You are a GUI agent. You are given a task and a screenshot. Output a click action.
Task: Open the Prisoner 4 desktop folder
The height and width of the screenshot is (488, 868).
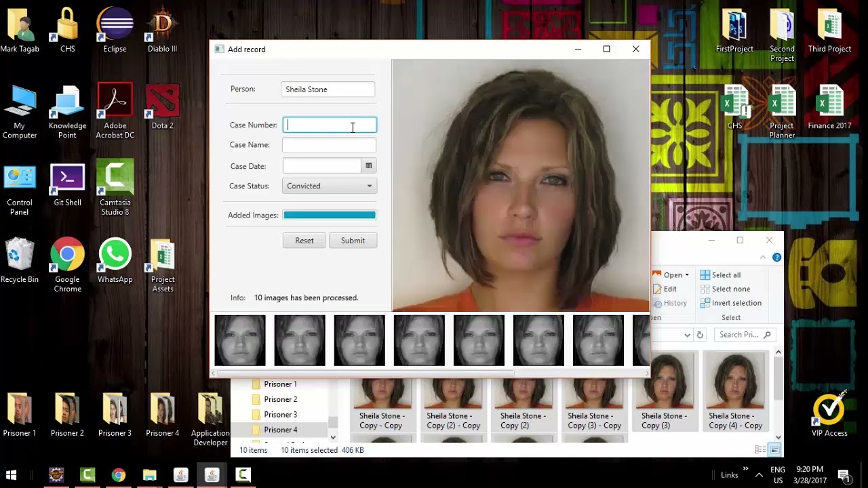(x=162, y=414)
